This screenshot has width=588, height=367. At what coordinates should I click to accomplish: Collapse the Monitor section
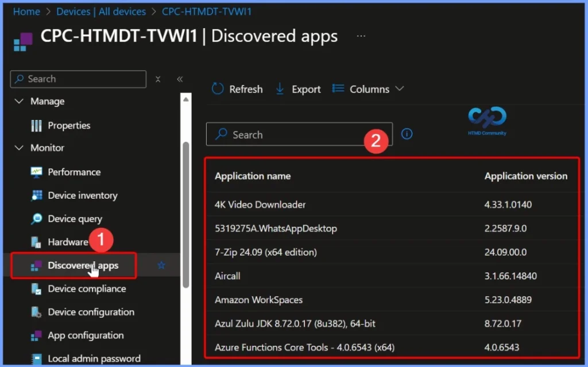click(x=18, y=148)
